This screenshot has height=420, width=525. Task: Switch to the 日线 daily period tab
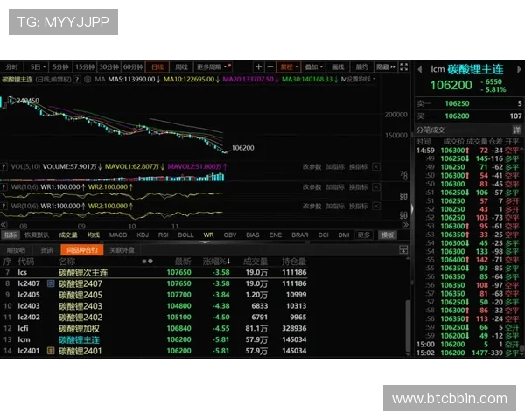tap(157, 66)
